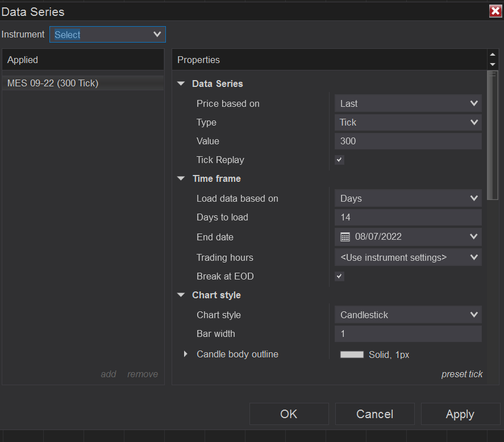The height and width of the screenshot is (442, 504).
Task: Close the Data Series dialog
Action: tap(495, 11)
